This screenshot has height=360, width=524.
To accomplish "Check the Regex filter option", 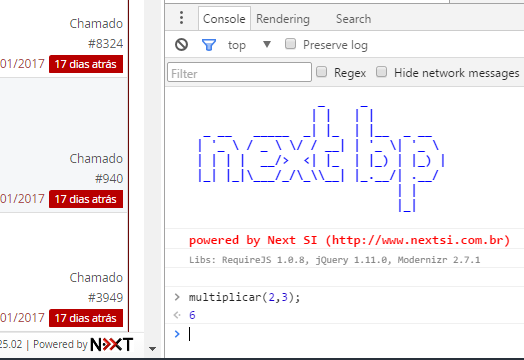I will click(321, 72).
